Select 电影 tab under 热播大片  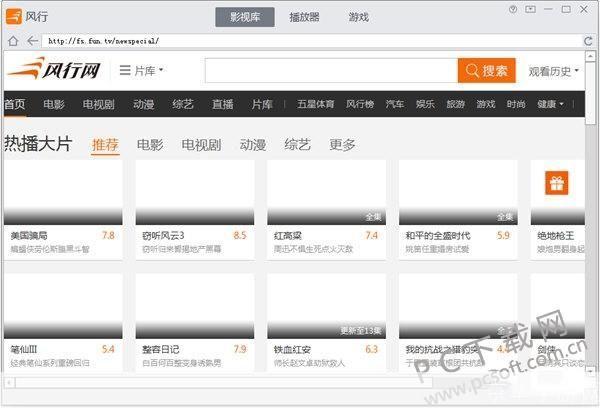click(150, 145)
